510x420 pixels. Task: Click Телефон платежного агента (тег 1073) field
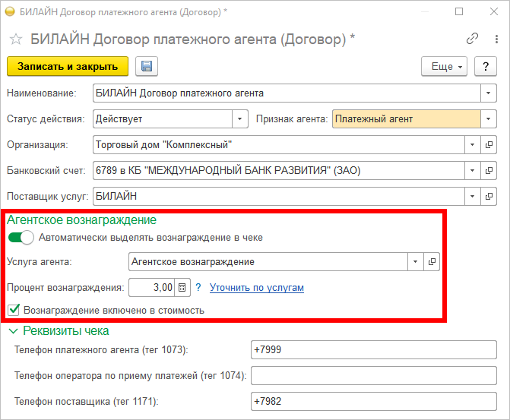(374, 350)
